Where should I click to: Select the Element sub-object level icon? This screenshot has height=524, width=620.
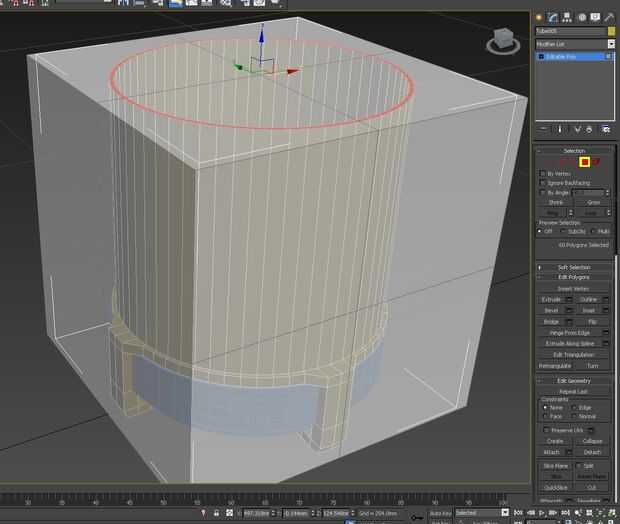[596, 162]
